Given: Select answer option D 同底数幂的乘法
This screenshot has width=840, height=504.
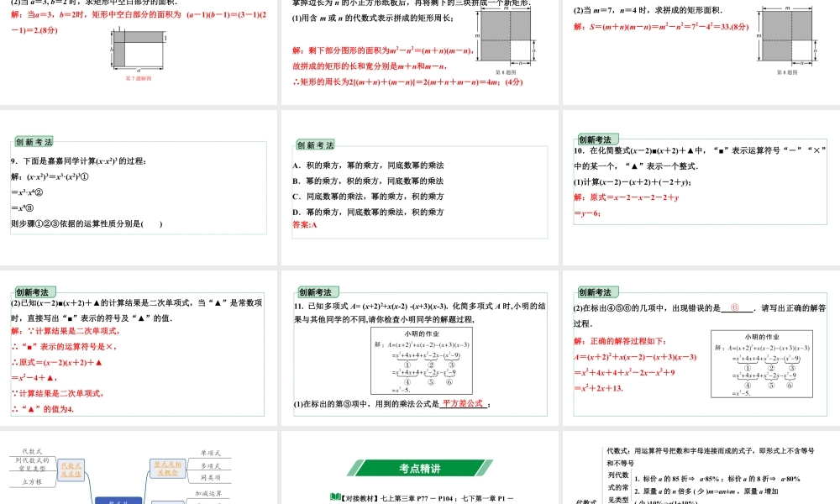Looking at the screenshot, I should click(370, 213).
